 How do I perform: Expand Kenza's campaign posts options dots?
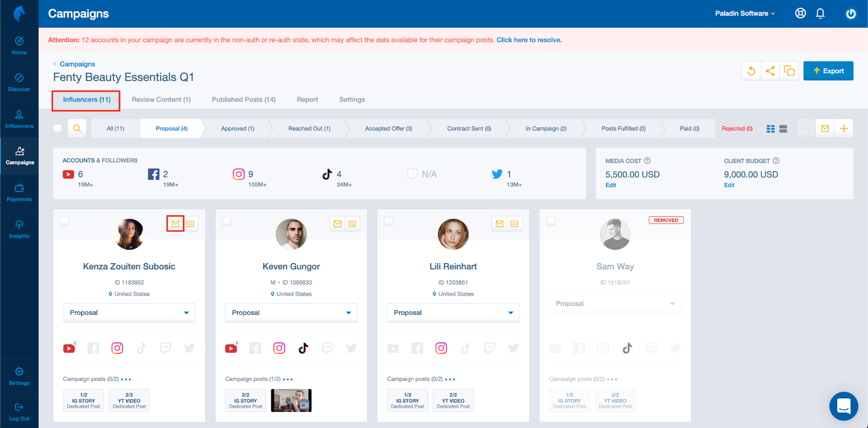(x=126, y=379)
